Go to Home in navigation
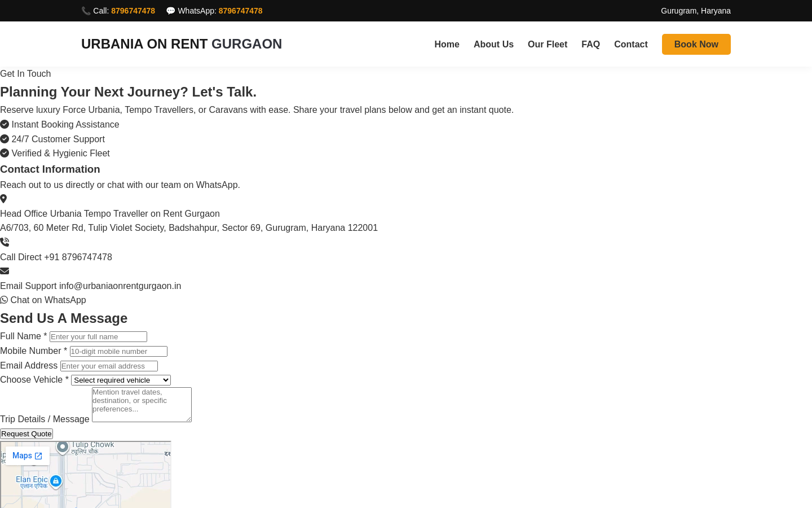The image size is (812, 508). point(447,44)
